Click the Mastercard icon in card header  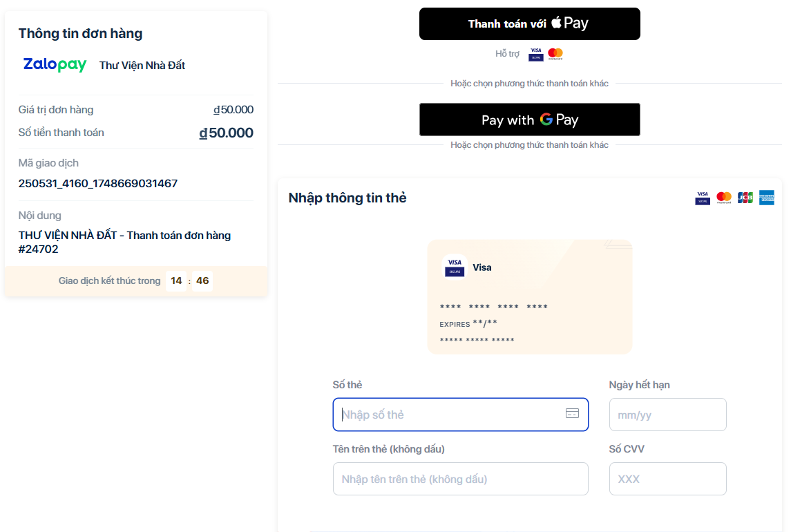[724, 198]
